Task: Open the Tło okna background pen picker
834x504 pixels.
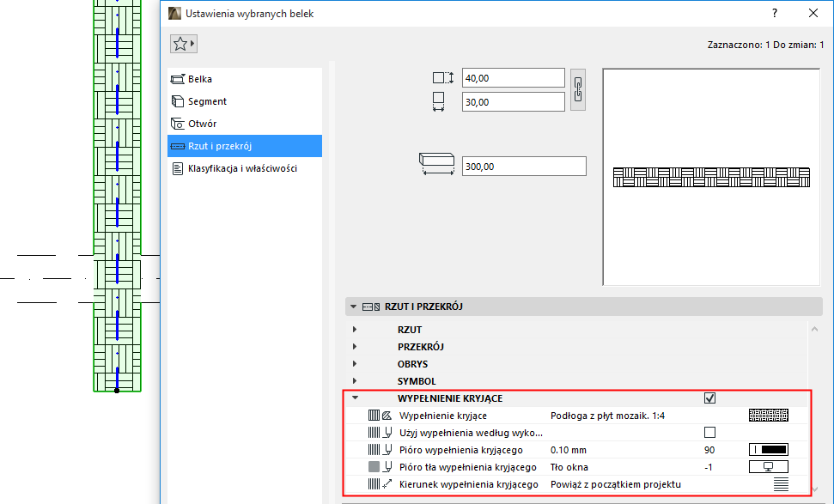Action: coord(769,467)
